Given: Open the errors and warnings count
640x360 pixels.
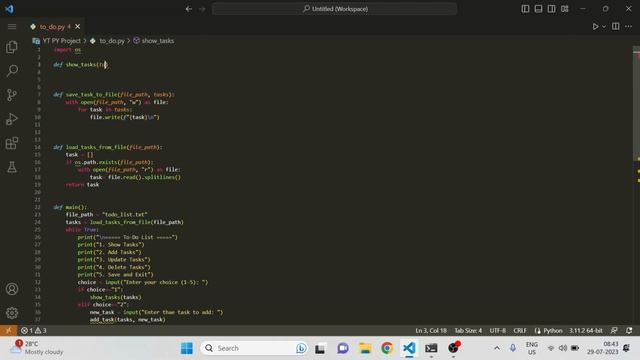Looking at the screenshot, I should click(x=33, y=331).
